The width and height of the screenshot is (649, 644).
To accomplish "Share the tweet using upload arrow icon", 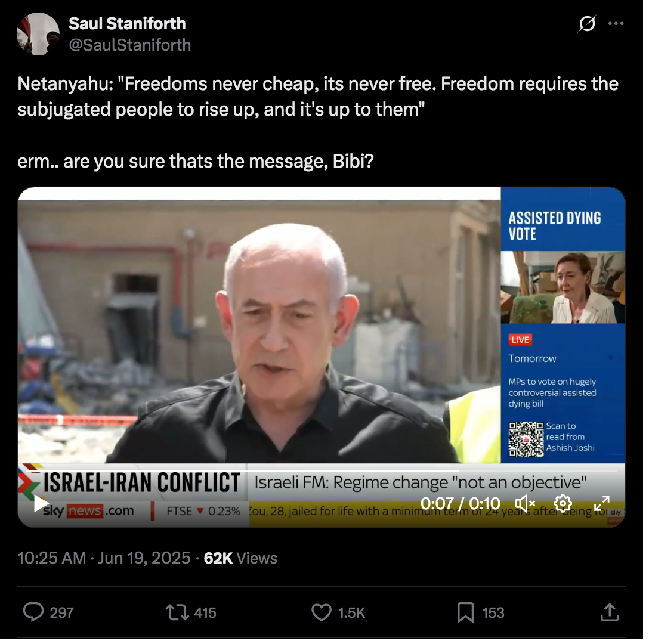I will (609, 612).
